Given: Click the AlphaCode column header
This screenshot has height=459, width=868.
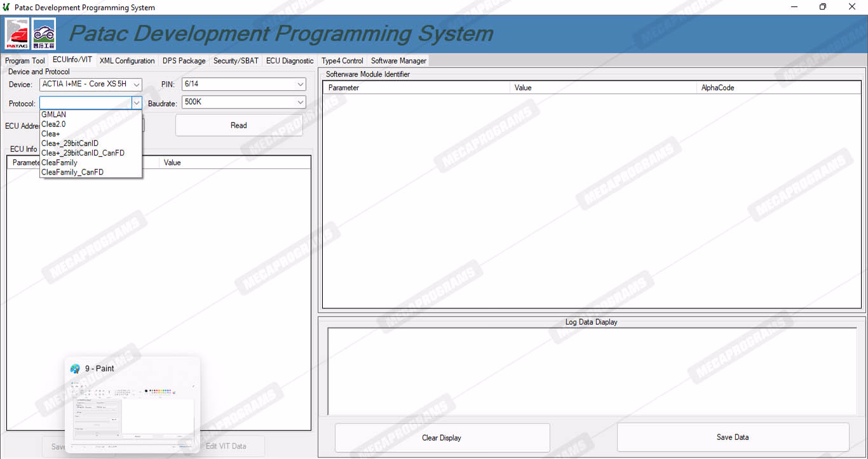Looking at the screenshot, I should click(x=778, y=88).
